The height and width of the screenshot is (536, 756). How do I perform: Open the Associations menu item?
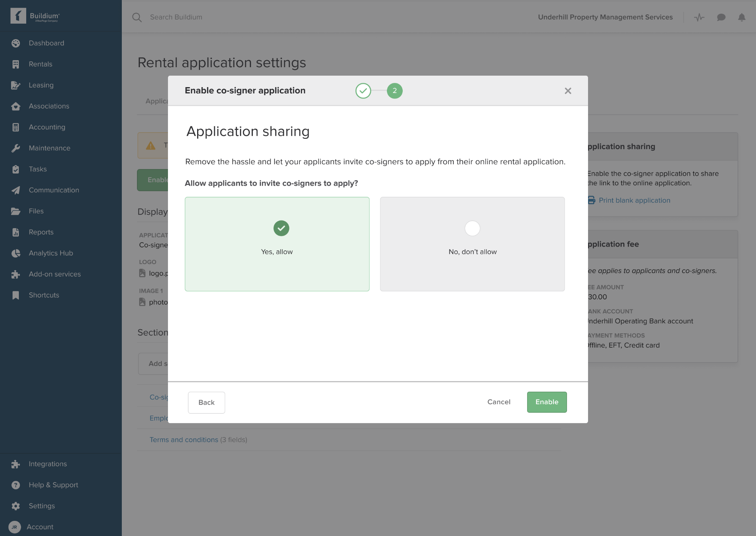click(49, 106)
